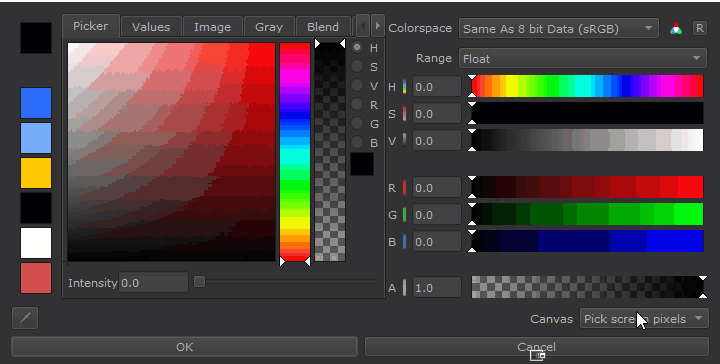Image resolution: width=720 pixels, height=364 pixels.
Task: Select the B radio button
Action: (x=357, y=142)
